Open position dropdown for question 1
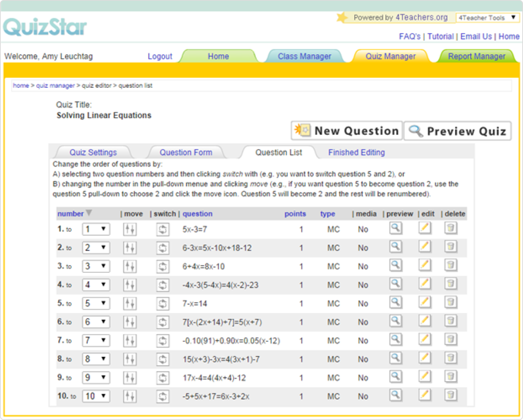The width and height of the screenshot is (523, 420). pyautogui.click(x=96, y=229)
